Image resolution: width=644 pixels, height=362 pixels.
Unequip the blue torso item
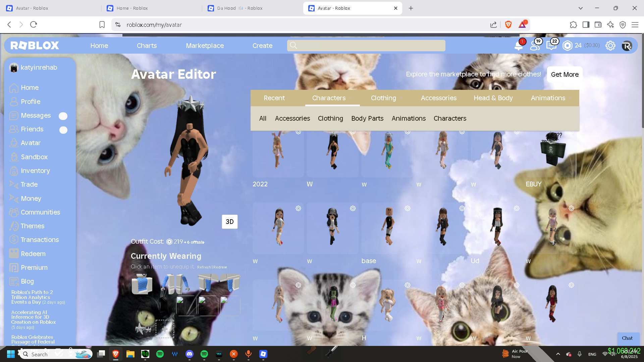(142, 284)
